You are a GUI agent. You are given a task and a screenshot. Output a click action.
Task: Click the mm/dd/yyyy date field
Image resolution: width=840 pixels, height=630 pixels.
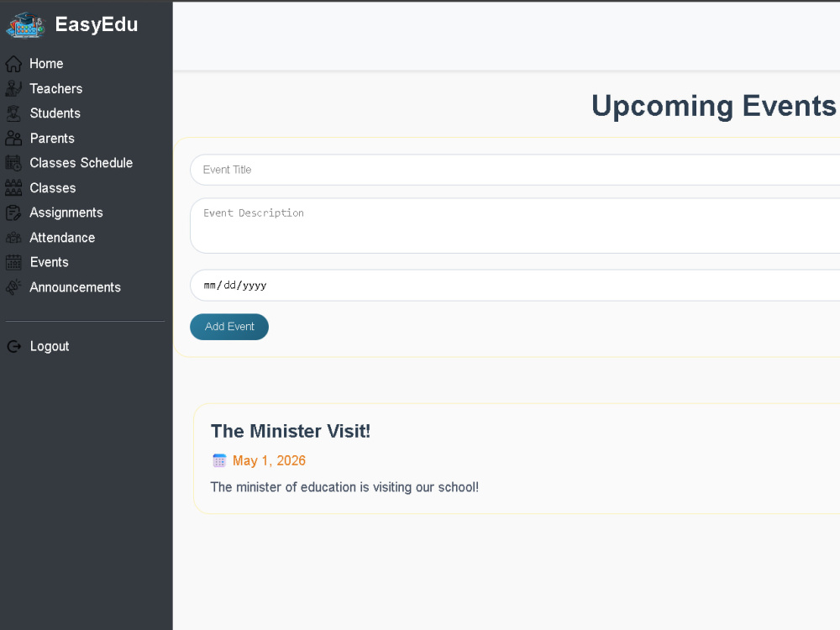[515, 286]
